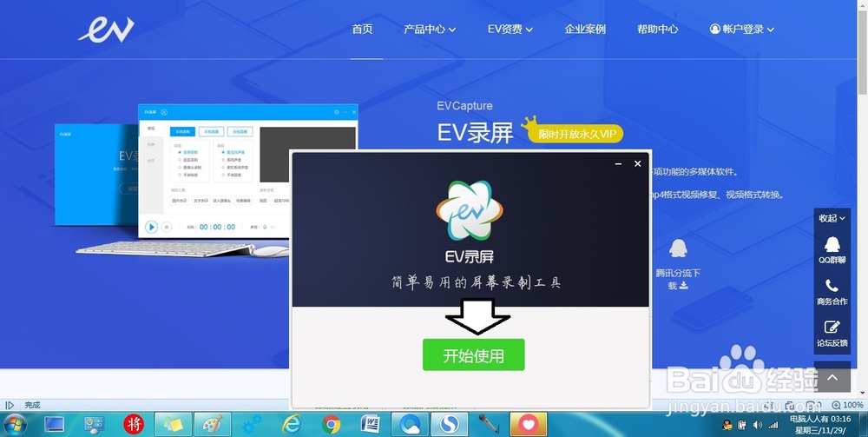Open Microsoft Word from the taskbar
The image size is (868, 437).
371,425
